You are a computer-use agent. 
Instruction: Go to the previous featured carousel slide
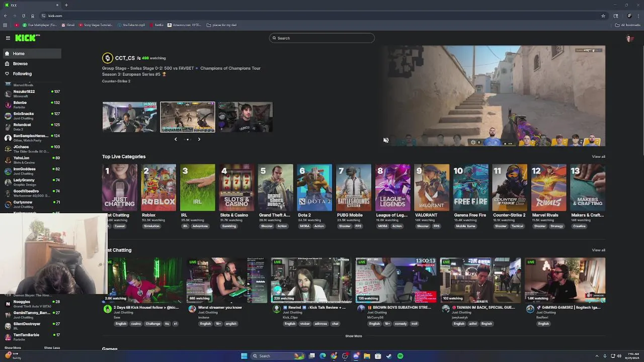click(x=176, y=139)
